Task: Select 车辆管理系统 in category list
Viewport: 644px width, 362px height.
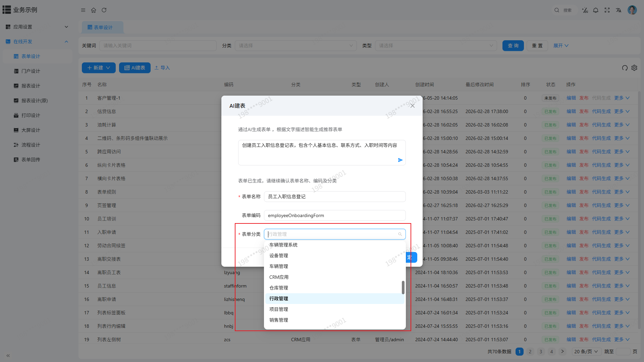Action: click(335, 245)
